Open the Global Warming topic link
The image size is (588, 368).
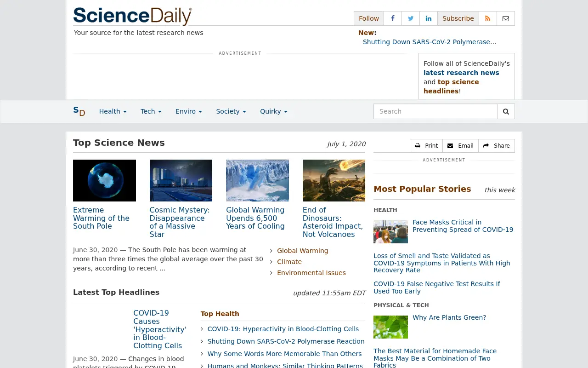(303, 251)
